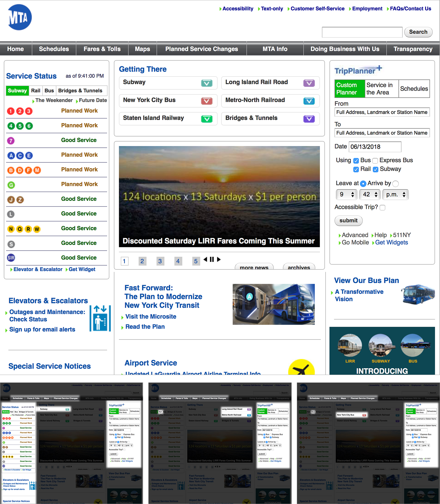Select the Arrive by radio button
Screen dimensions: 440x504
pos(395,184)
